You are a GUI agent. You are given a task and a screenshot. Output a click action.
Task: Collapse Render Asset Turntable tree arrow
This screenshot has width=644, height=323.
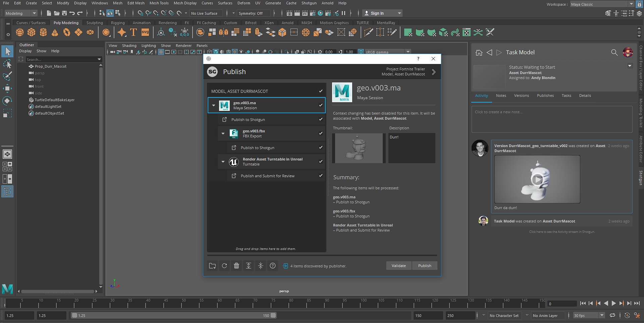(223, 161)
